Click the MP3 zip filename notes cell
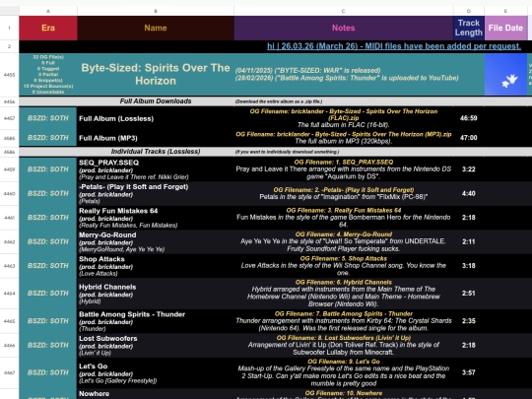Image resolution: width=532 pixels, height=399 pixels. [x=344, y=138]
